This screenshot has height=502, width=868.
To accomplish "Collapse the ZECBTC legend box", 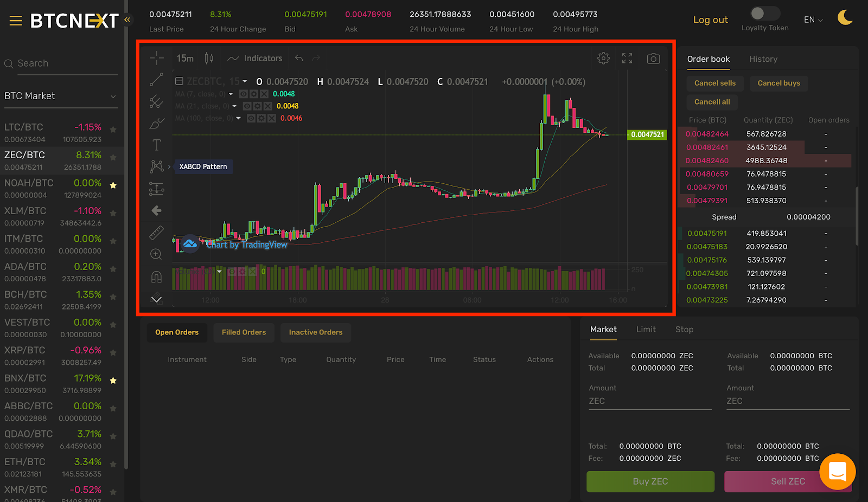I will (179, 81).
